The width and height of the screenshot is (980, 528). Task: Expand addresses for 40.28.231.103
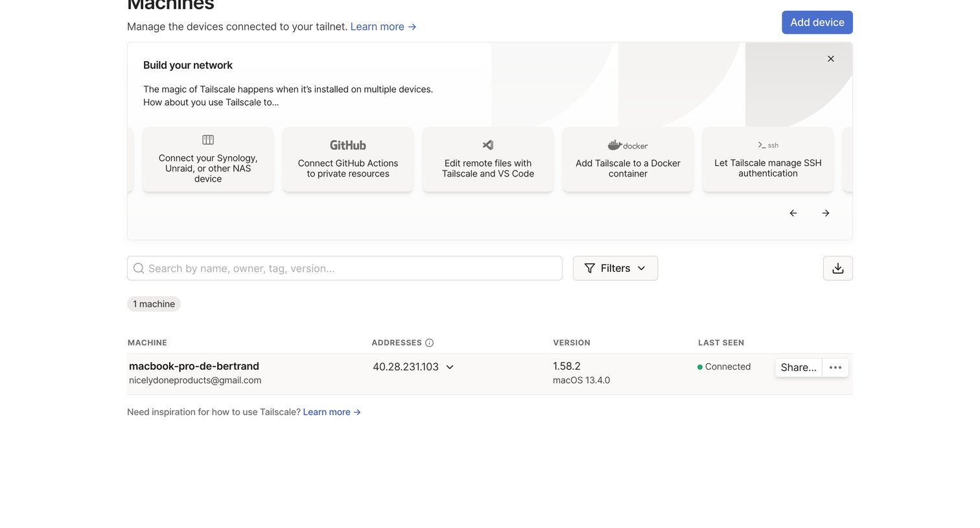[450, 367]
